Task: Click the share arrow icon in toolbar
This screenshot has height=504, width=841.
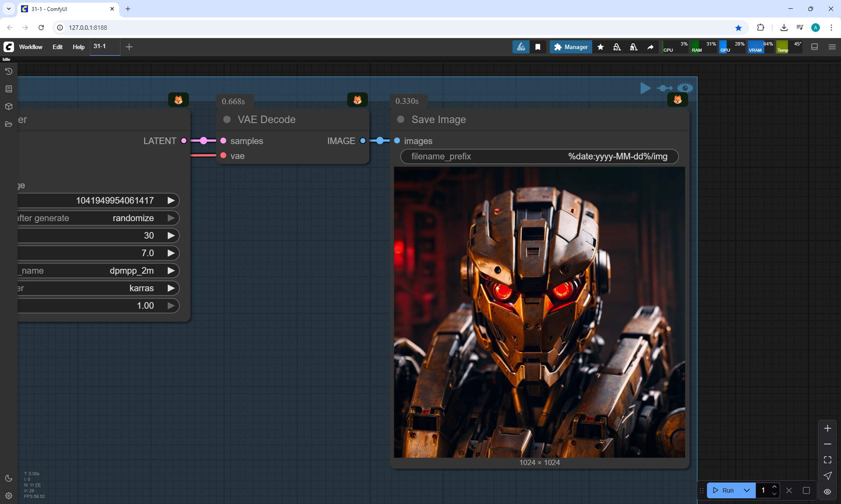Action: point(650,47)
